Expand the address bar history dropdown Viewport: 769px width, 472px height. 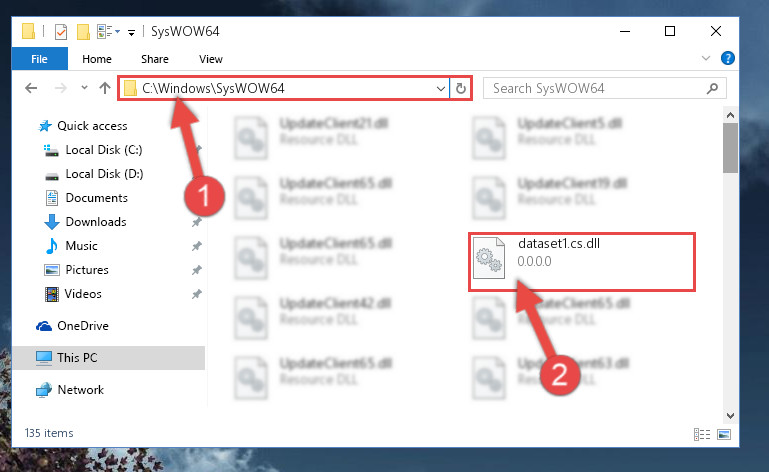(440, 89)
